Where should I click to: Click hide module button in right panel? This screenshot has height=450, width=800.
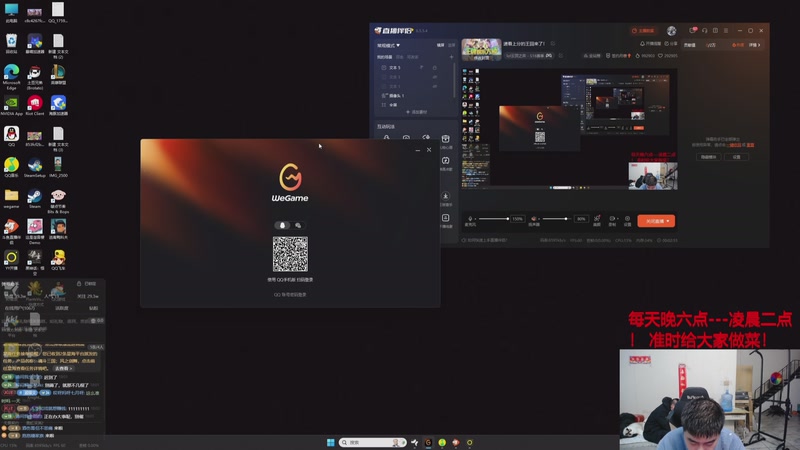[x=708, y=157]
